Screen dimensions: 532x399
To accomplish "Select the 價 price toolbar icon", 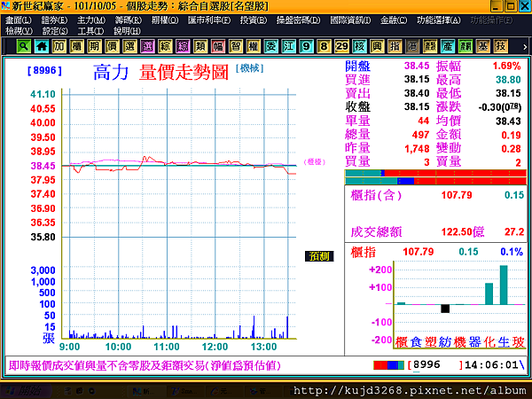I will 113,46.
